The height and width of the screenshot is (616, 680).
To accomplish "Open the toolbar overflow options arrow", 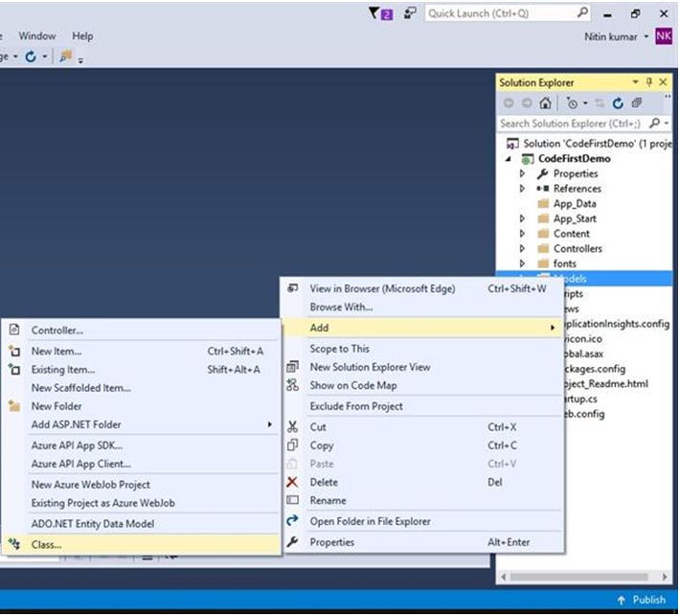I will 80,60.
